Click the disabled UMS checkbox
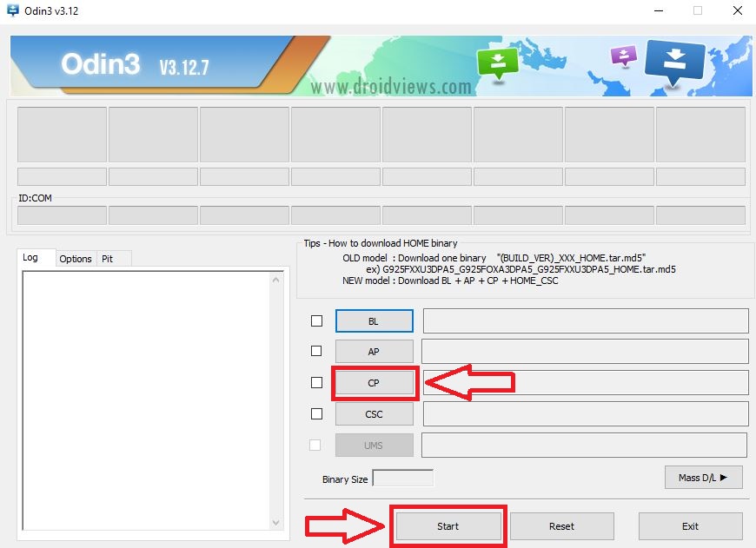Screen dimensions: 756x548 pyautogui.click(x=315, y=445)
